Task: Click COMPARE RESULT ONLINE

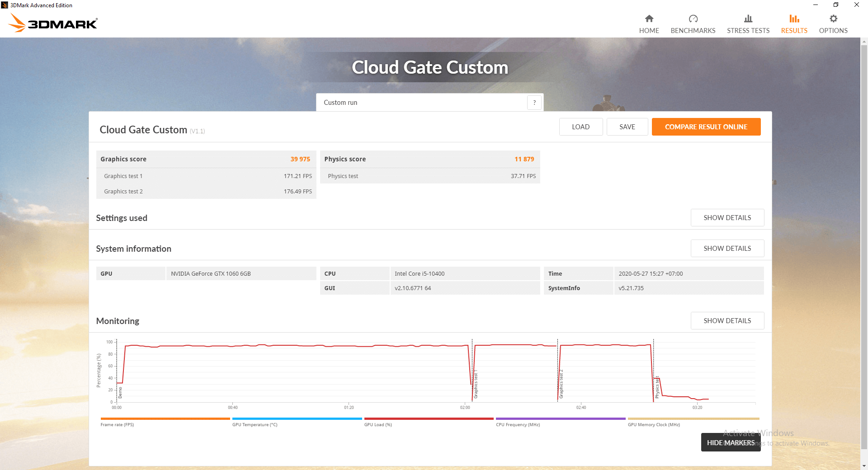Action: tap(706, 127)
